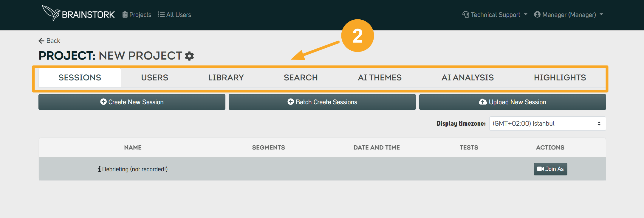
Task: Open the AI Themes tab
Action: (x=380, y=78)
